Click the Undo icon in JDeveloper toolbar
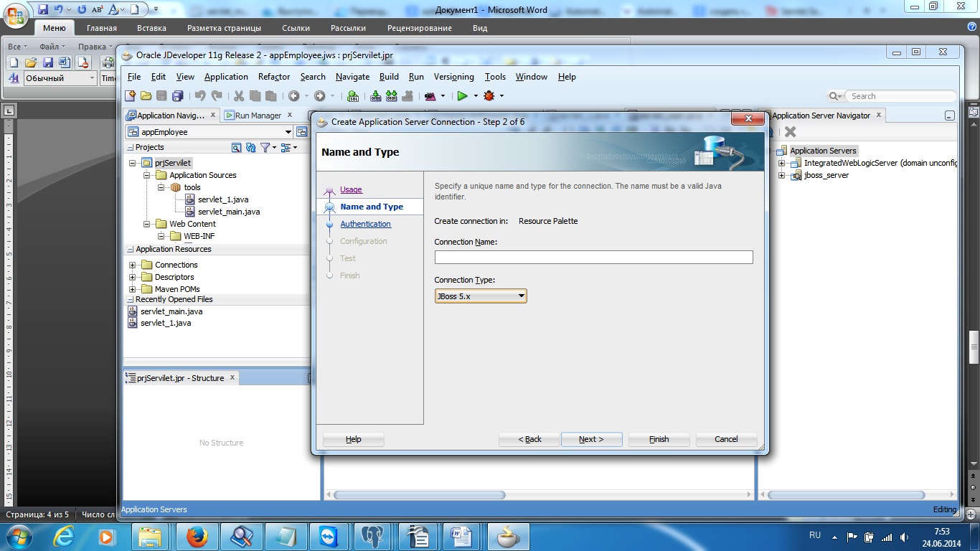The height and width of the screenshot is (551, 980). coord(200,95)
